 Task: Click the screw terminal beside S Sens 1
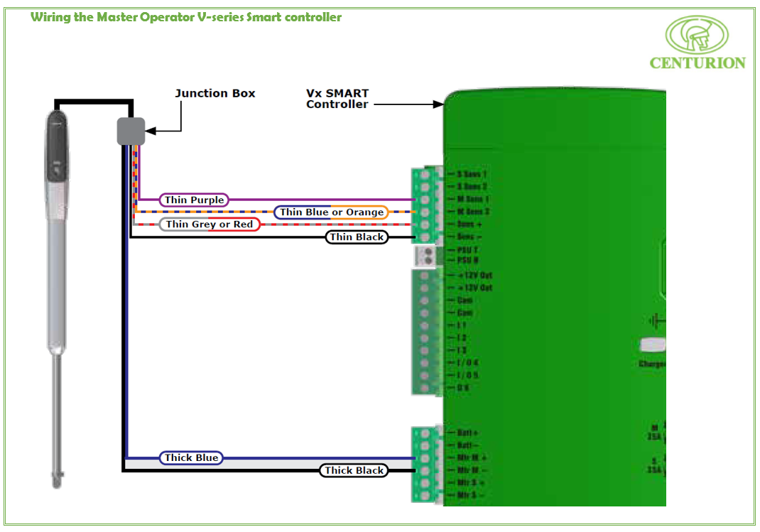[x=425, y=175]
